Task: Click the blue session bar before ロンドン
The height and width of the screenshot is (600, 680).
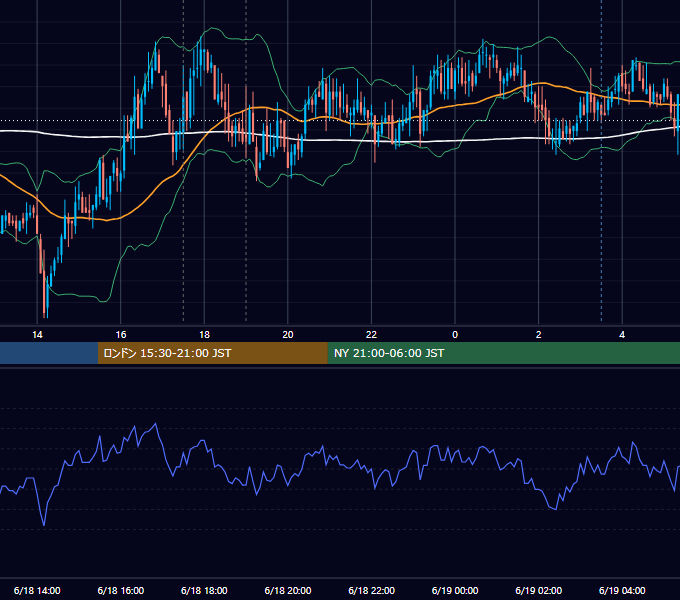Action: point(49,353)
